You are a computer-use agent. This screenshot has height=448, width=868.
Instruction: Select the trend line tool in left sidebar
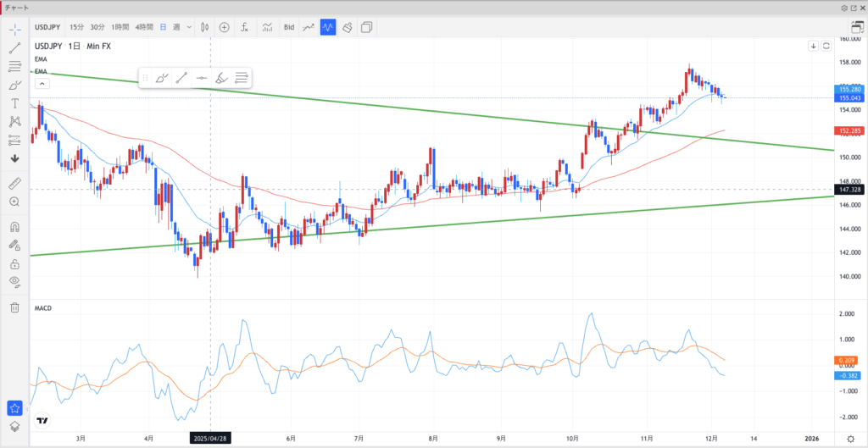15,47
